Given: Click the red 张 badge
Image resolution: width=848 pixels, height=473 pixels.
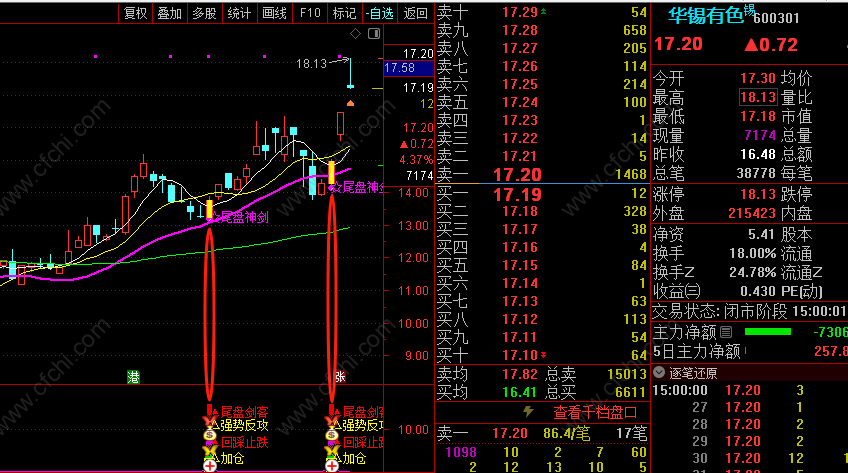Looking at the screenshot, I should (x=340, y=377).
